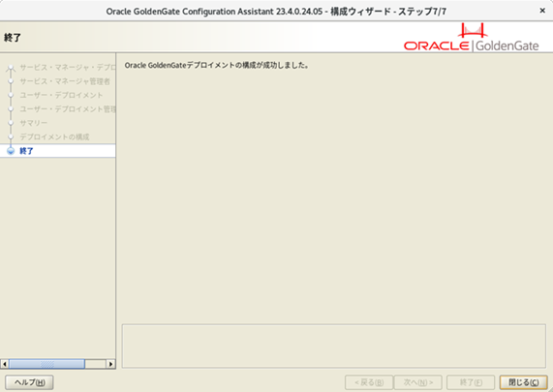Click the empty message box at bottom
Screen dimensions: 553x392
pos(333,346)
